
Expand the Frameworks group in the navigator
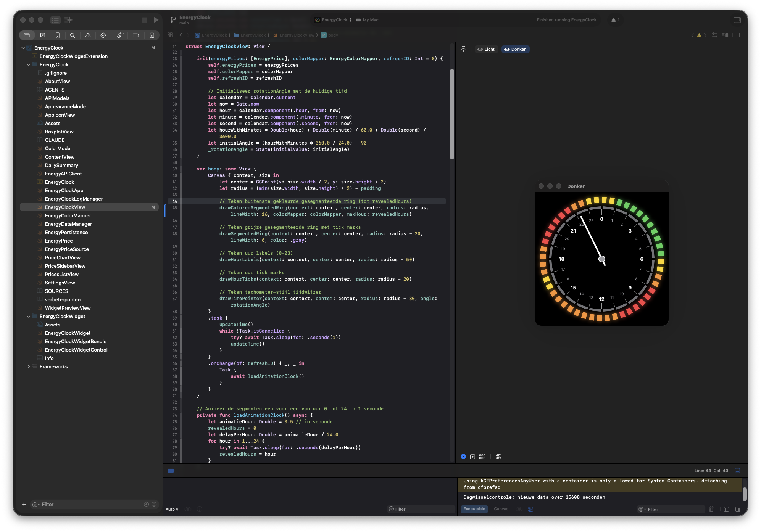(x=29, y=366)
